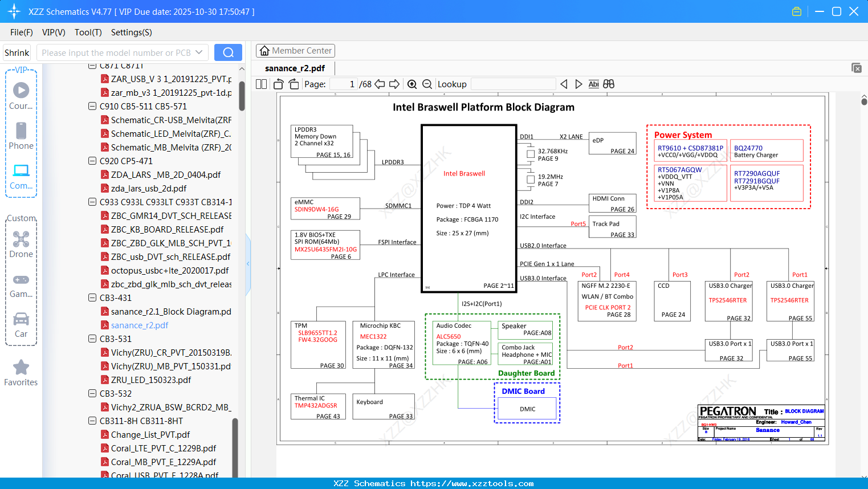Collapse the C910 CB5-511 CB5-571 group
This screenshot has height=489, width=868.
coord(92,107)
